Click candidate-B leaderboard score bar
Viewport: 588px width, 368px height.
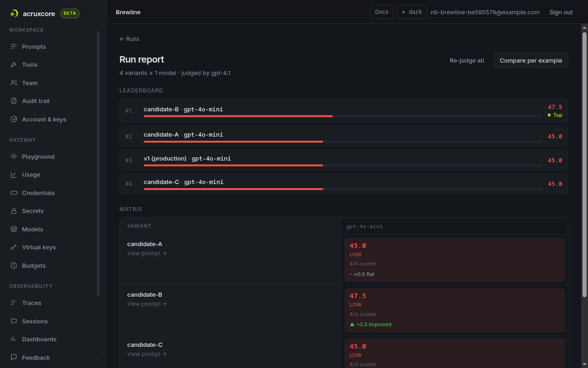pyautogui.click(x=342, y=116)
